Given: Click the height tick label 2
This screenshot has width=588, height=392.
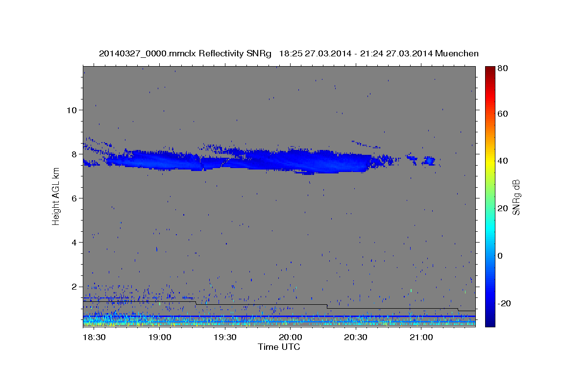Looking at the screenshot, I should point(74,286).
